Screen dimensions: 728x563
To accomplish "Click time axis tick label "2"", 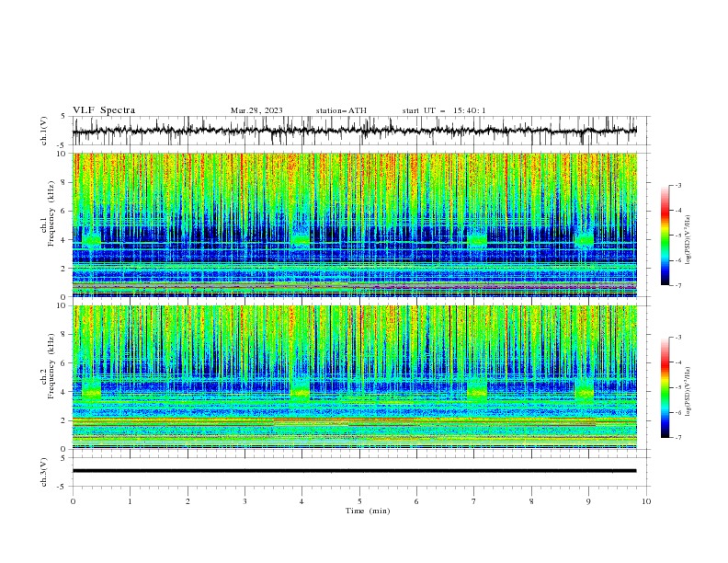I will pyautogui.click(x=188, y=501).
